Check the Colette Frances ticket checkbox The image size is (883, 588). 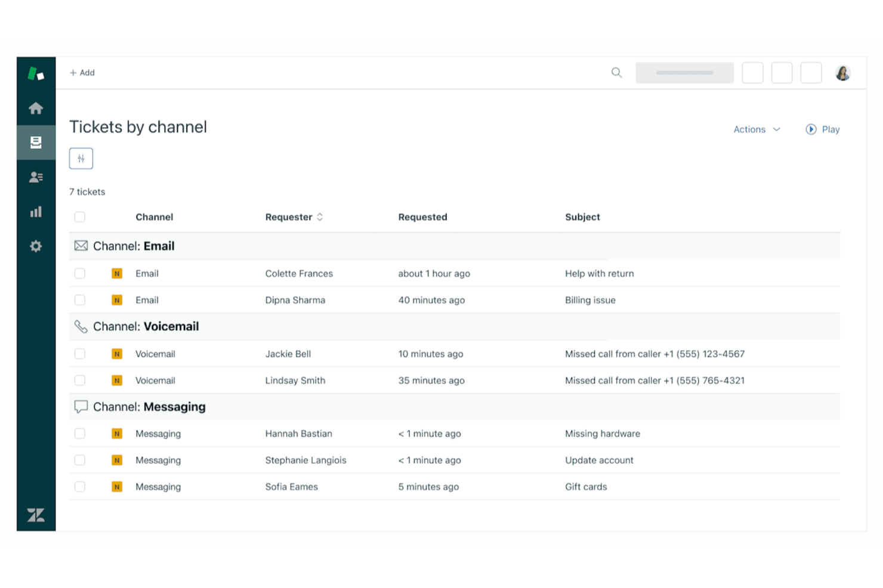[80, 274]
